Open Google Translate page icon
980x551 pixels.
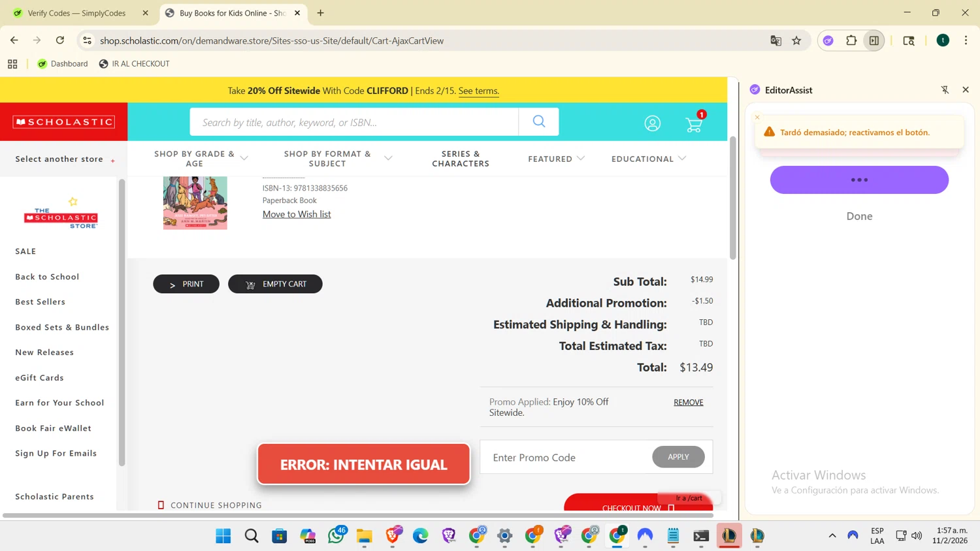coord(776,40)
